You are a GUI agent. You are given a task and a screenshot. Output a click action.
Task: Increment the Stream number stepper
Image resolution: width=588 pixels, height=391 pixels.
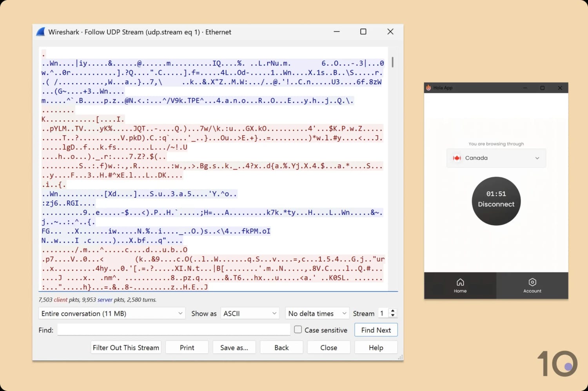(x=393, y=311)
